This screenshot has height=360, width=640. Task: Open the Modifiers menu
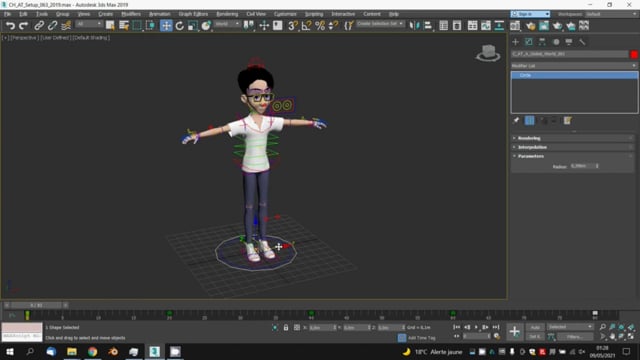(131, 14)
